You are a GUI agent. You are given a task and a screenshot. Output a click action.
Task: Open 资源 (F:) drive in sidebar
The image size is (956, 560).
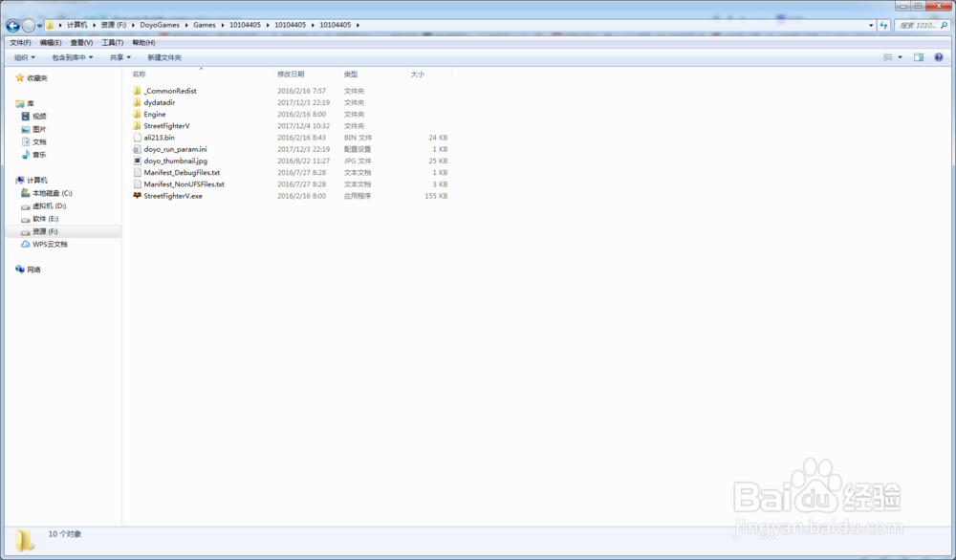[x=45, y=231]
